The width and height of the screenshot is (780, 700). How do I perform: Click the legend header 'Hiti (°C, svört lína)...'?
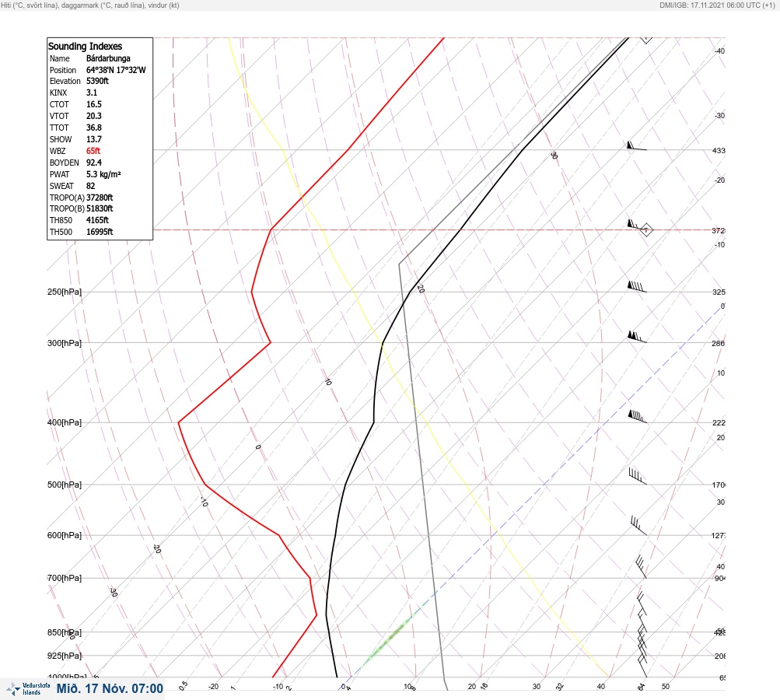[90, 5]
